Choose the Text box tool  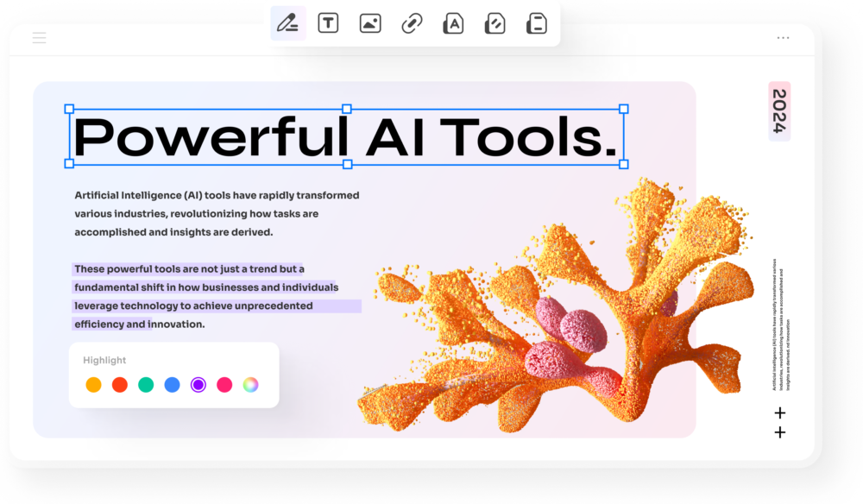pyautogui.click(x=328, y=24)
